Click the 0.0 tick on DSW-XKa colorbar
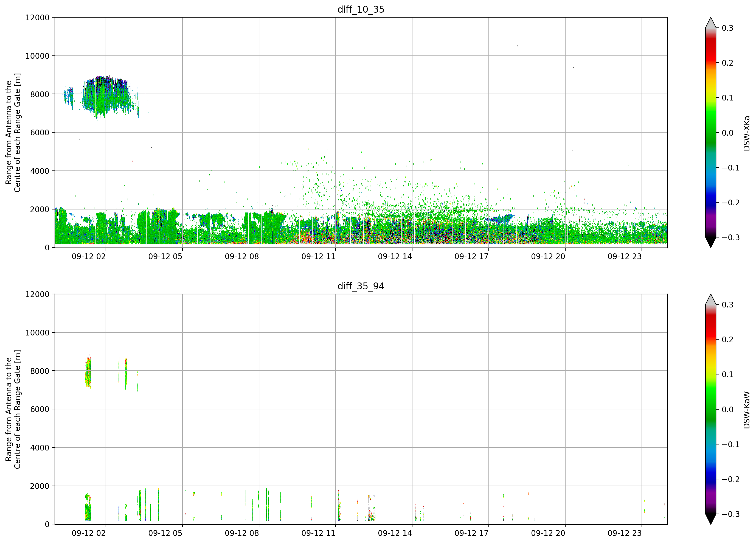The image size is (756, 543). (x=728, y=133)
